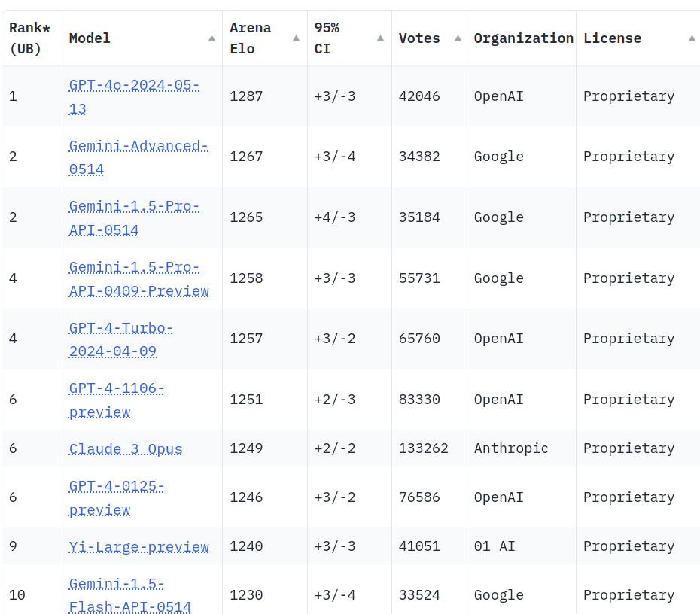Select Elo value 1287
The width and height of the screenshot is (700, 614).
[246, 96]
